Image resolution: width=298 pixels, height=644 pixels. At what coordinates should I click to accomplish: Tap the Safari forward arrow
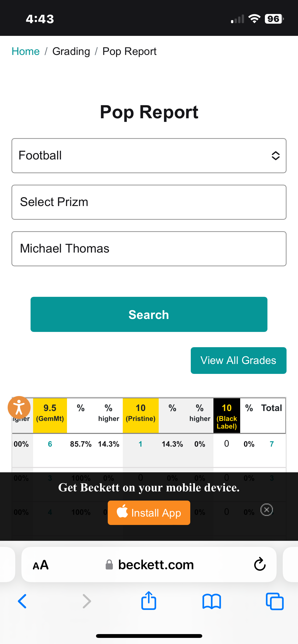coord(87,601)
